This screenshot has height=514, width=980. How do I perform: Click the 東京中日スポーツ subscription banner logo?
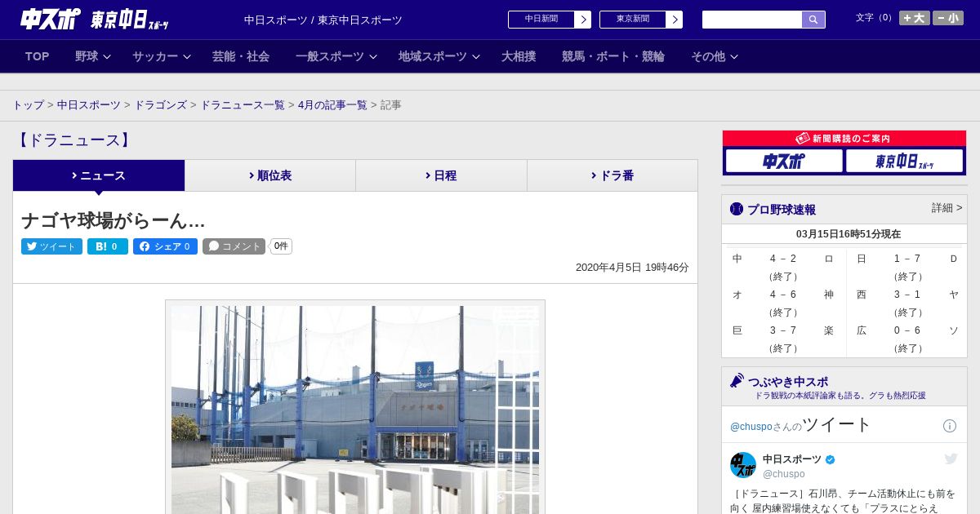click(x=904, y=161)
